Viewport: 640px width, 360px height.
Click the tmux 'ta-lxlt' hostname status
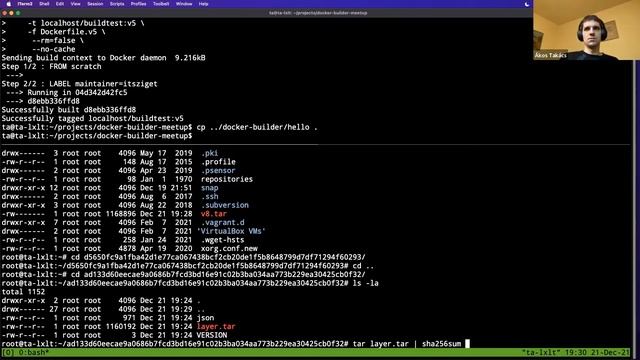(541, 352)
